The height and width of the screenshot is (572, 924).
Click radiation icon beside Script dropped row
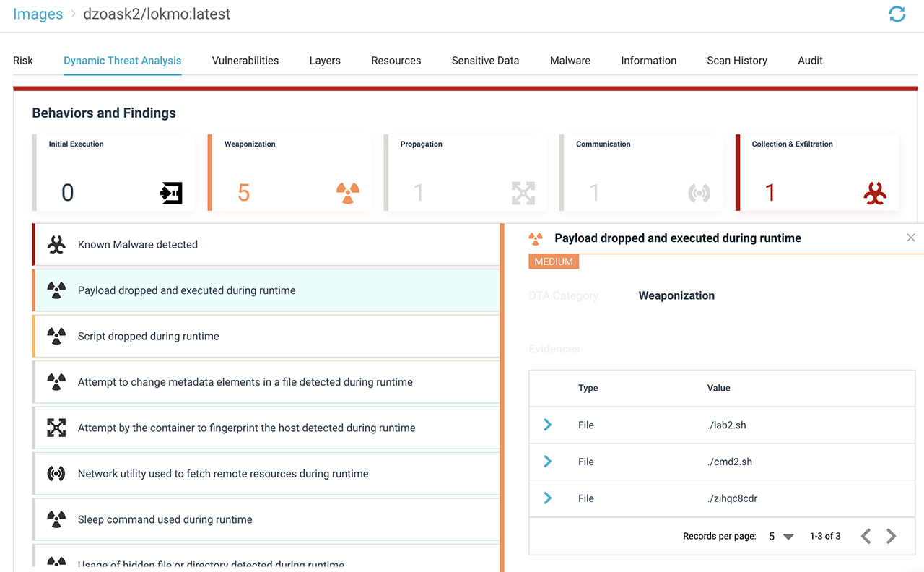[x=56, y=336]
